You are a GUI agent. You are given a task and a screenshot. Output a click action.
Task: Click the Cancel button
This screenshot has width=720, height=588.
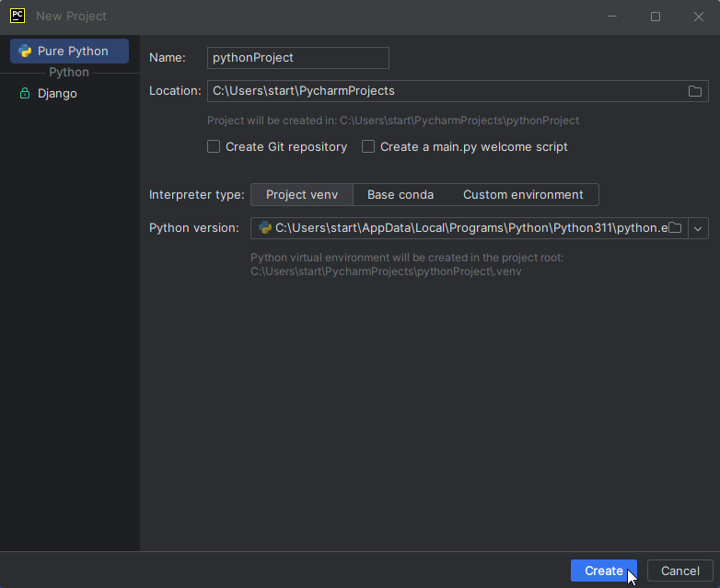coord(680,571)
